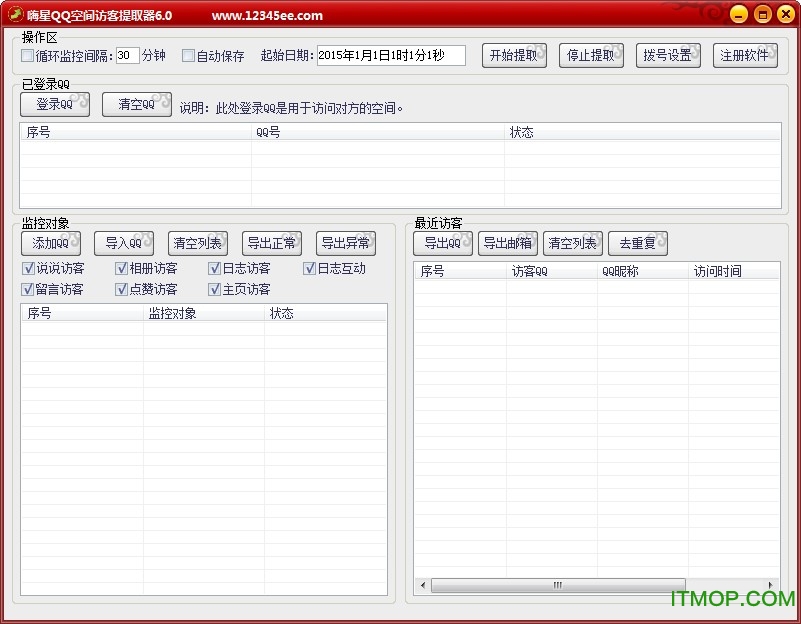
Task: Enable the 循环监控间隔 checkbox
Action: 28,56
